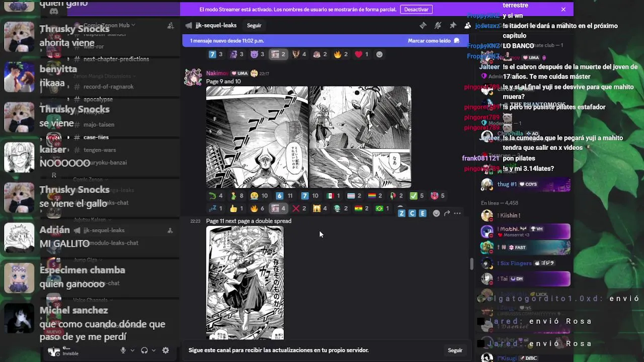Toggle the green checkmark reaction with count 5
Viewport: 644px width, 362px height.
tap(417, 196)
